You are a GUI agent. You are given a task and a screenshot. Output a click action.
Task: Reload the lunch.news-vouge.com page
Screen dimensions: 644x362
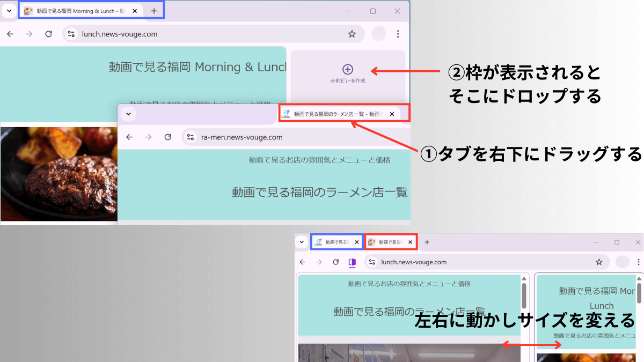(x=48, y=33)
